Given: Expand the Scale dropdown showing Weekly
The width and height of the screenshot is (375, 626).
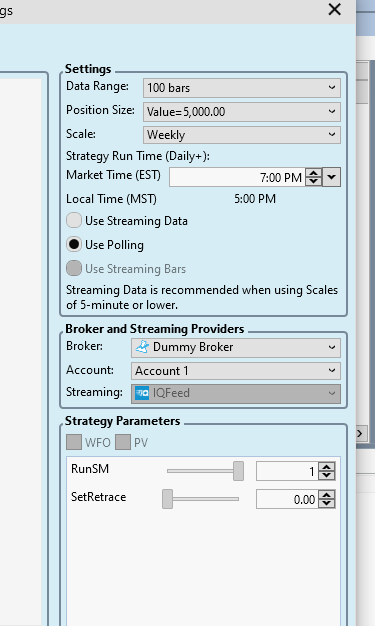Looking at the screenshot, I should [x=242, y=135].
